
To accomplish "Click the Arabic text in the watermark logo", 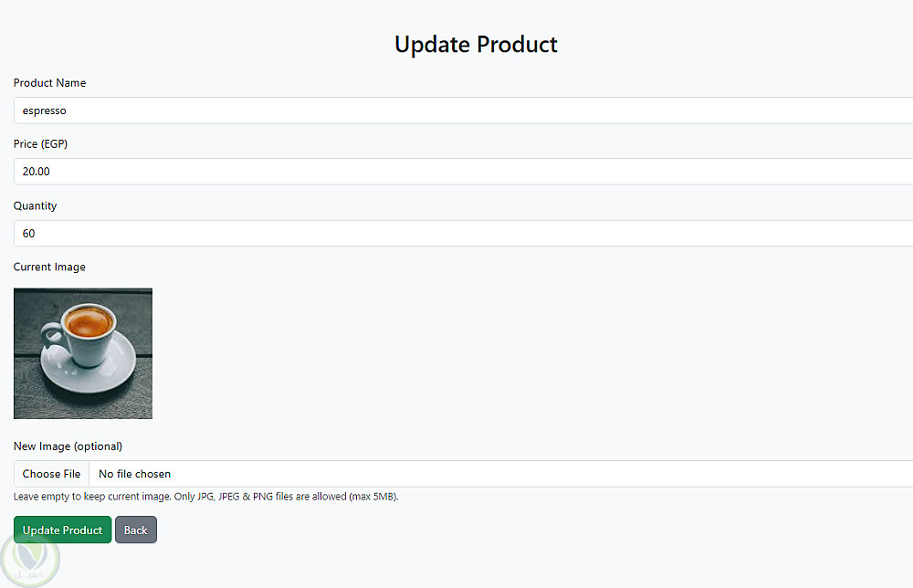I will (x=29, y=575).
